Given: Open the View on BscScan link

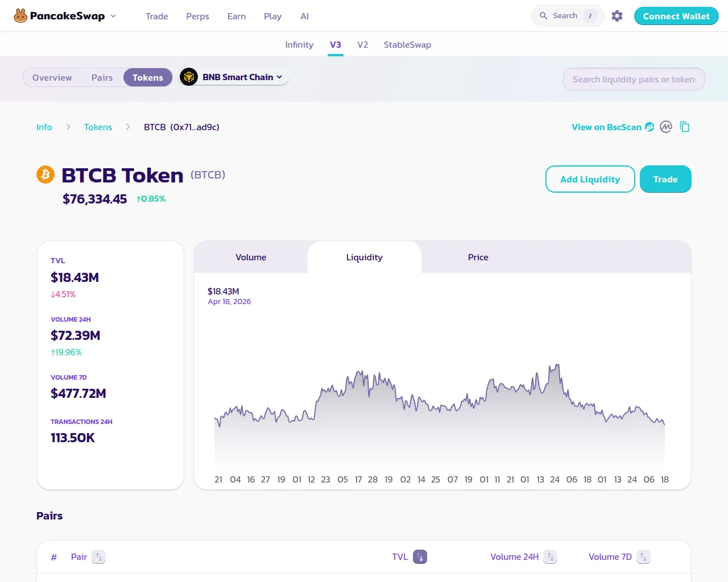Looking at the screenshot, I should (606, 127).
